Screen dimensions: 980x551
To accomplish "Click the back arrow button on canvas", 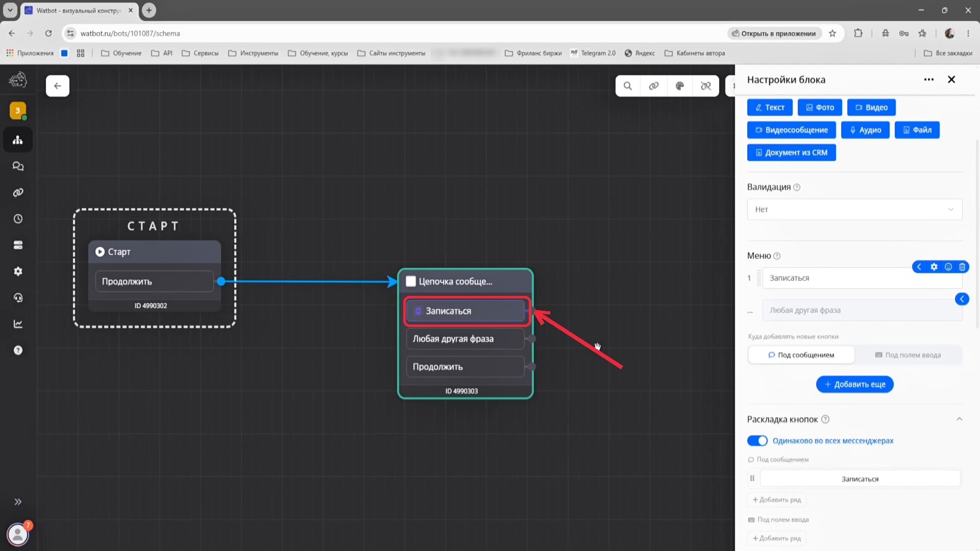I will tap(58, 86).
